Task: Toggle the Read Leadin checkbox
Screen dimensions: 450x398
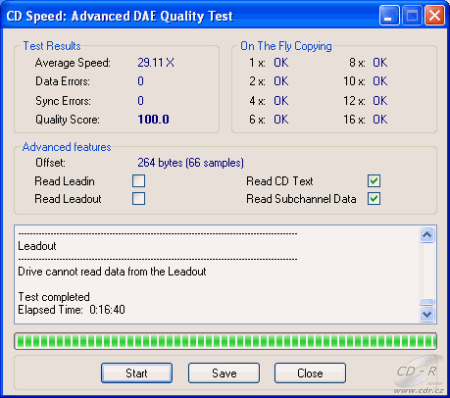Action: pyautogui.click(x=138, y=181)
